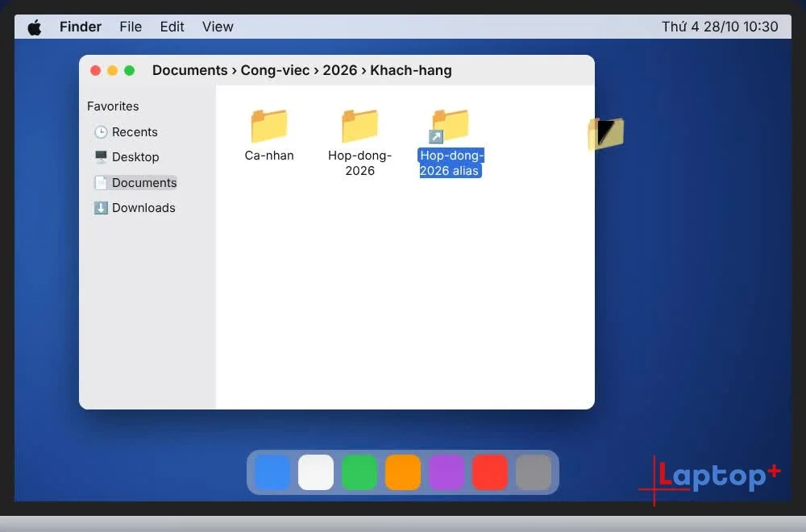Click the Favorites sidebar heading
806x532 pixels.
pyautogui.click(x=113, y=106)
